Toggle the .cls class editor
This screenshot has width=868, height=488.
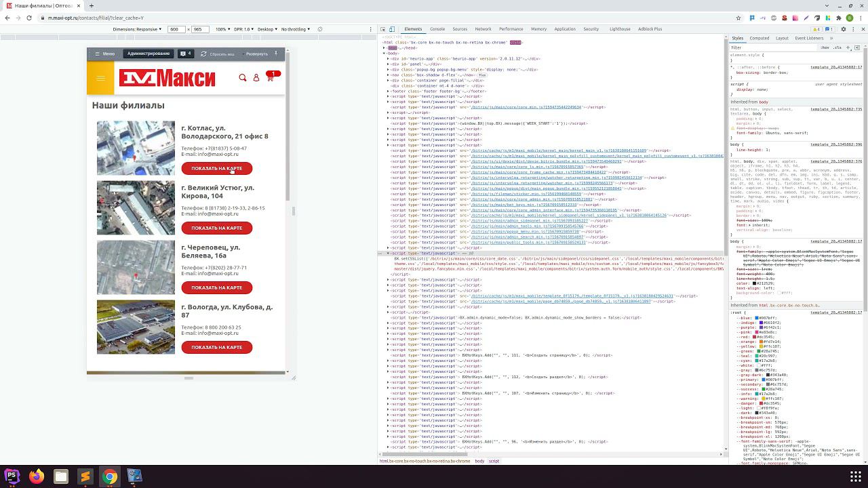coord(838,48)
